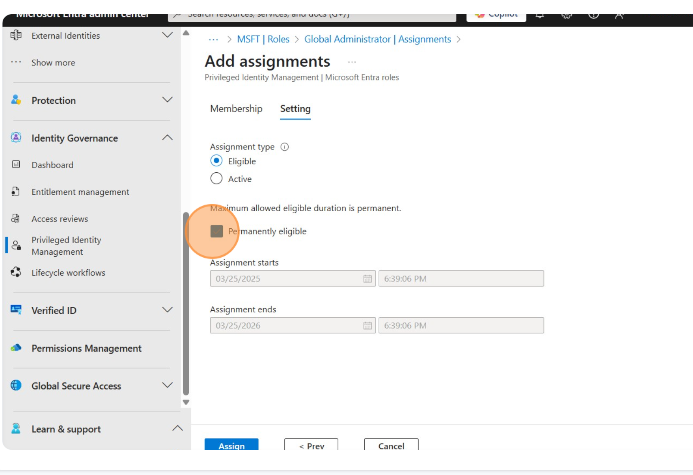Toggle the Permanently eligible checkbox

217,231
